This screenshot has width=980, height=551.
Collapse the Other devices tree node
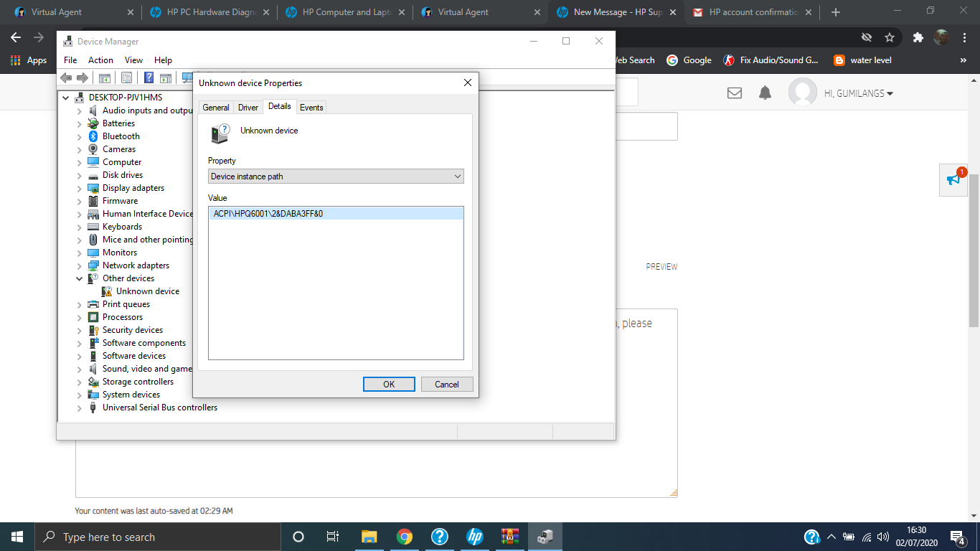click(79, 278)
